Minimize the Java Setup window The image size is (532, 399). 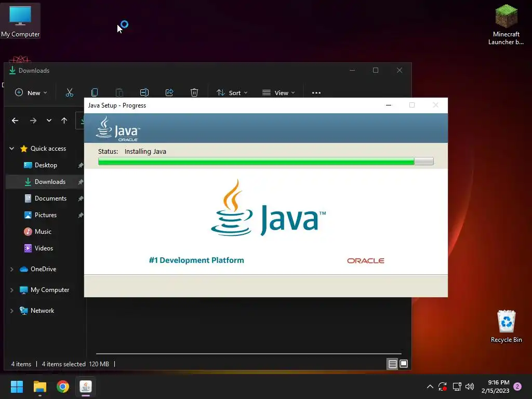(389, 105)
